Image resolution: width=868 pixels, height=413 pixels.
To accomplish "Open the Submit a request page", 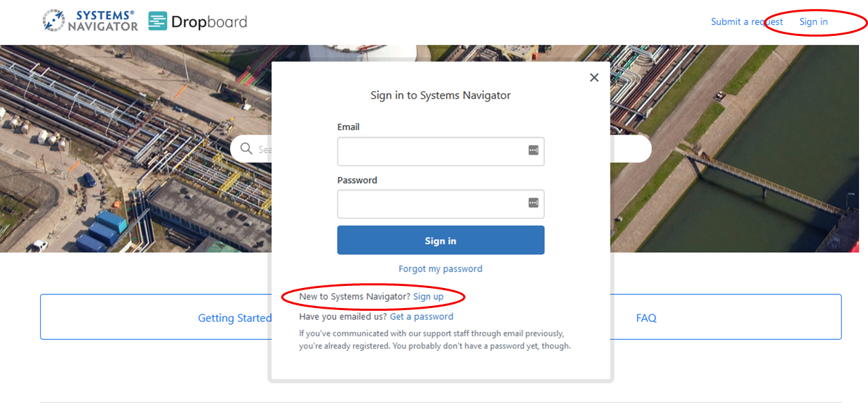I will (x=746, y=21).
